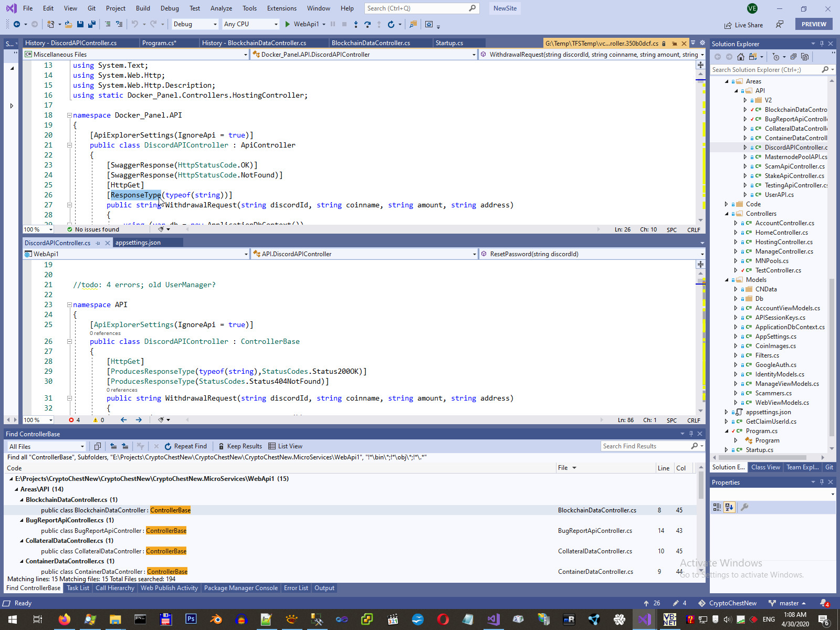840x630 pixels.
Task: Switch to the Error List tab
Action: [296, 588]
